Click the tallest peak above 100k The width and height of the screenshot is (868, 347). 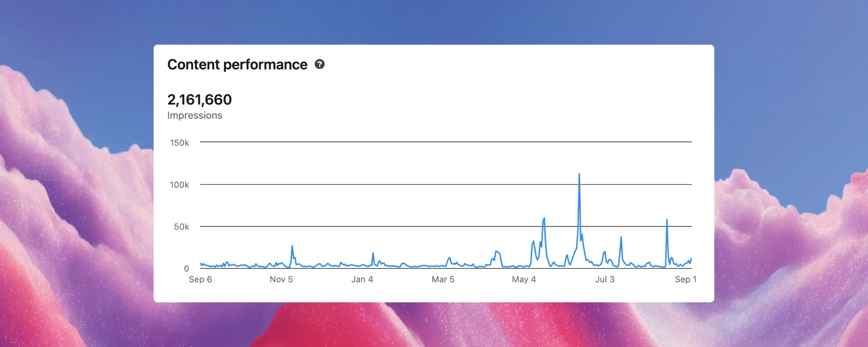(x=579, y=174)
